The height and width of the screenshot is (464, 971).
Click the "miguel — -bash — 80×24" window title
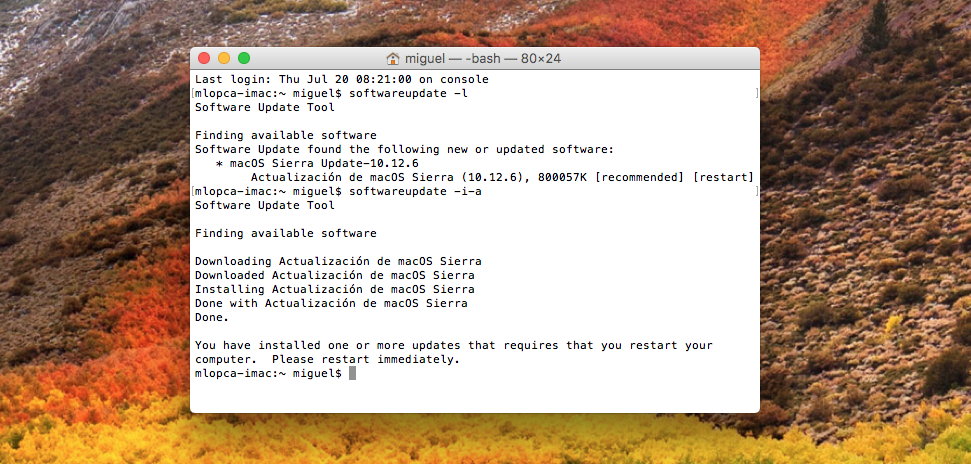pos(483,59)
